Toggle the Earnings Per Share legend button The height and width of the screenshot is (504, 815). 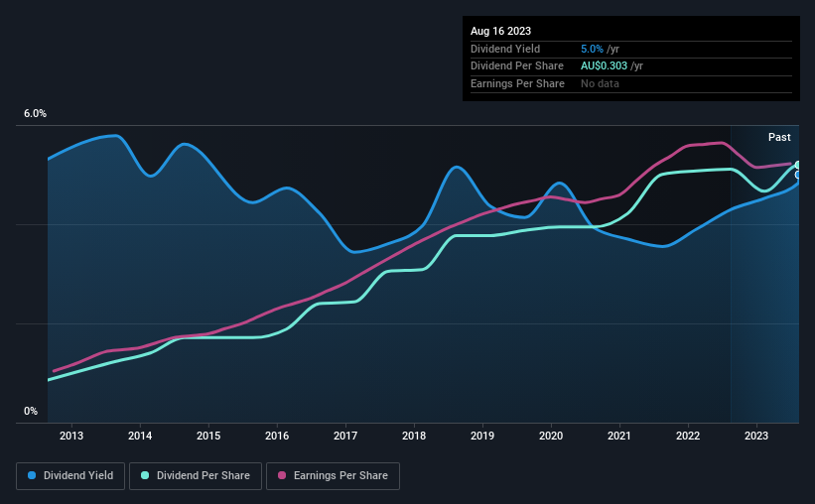(333, 476)
